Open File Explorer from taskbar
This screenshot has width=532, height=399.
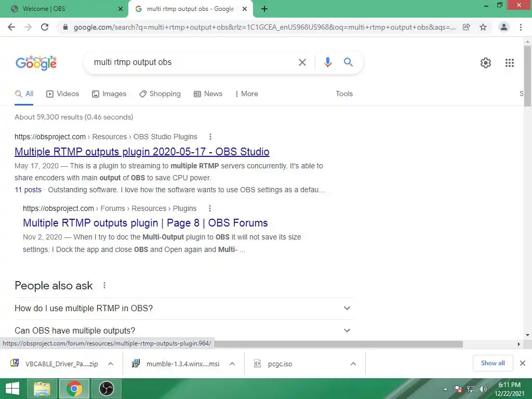coord(42,389)
